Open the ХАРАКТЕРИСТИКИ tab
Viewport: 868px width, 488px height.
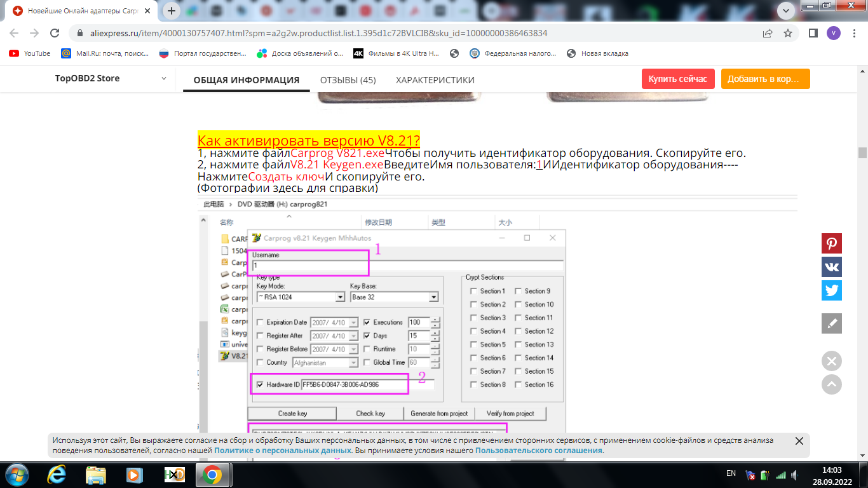(435, 80)
